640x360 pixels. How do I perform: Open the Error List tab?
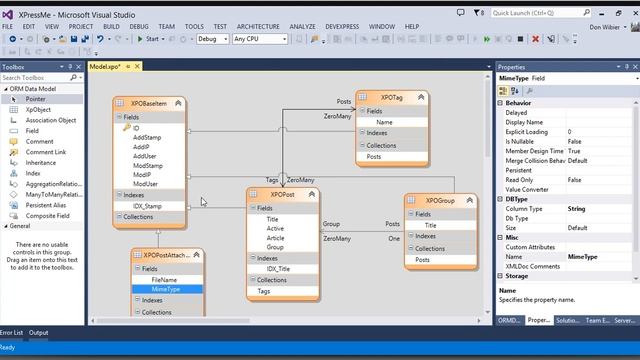pos(11,333)
